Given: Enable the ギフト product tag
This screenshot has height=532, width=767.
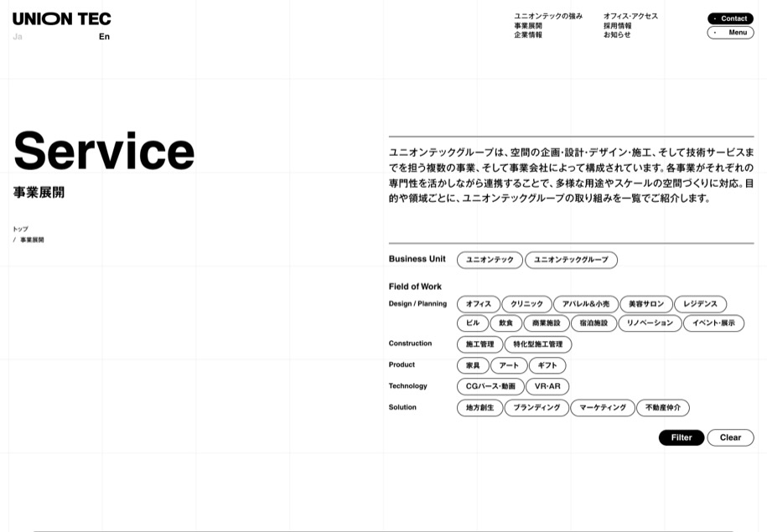Looking at the screenshot, I should (547, 365).
